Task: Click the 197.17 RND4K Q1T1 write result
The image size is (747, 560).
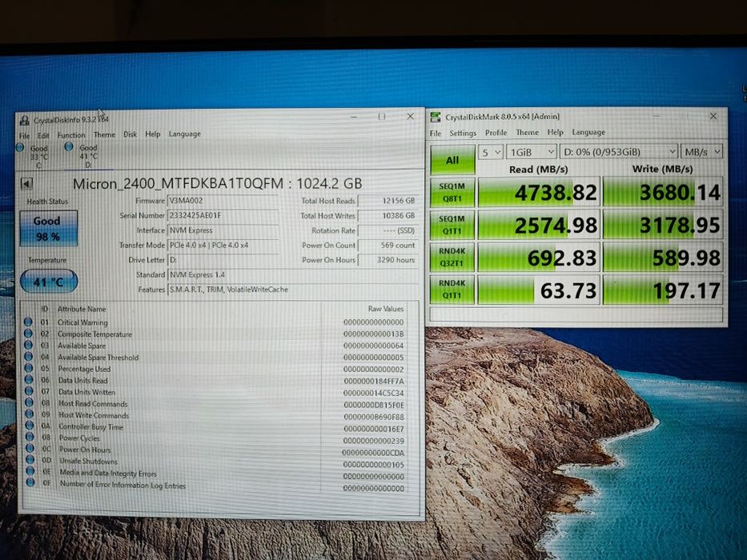Action: pyautogui.click(x=663, y=289)
